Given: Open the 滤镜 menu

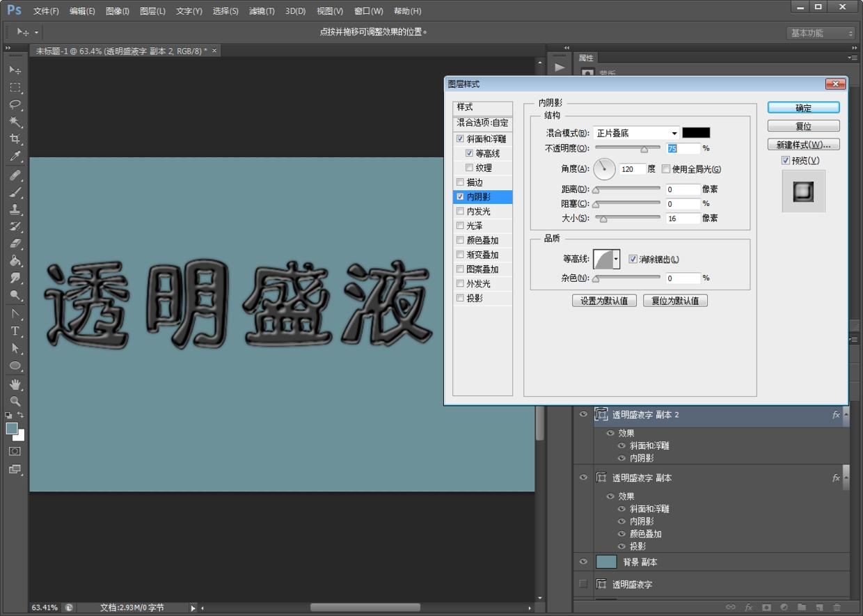Looking at the screenshot, I should click(x=260, y=10).
